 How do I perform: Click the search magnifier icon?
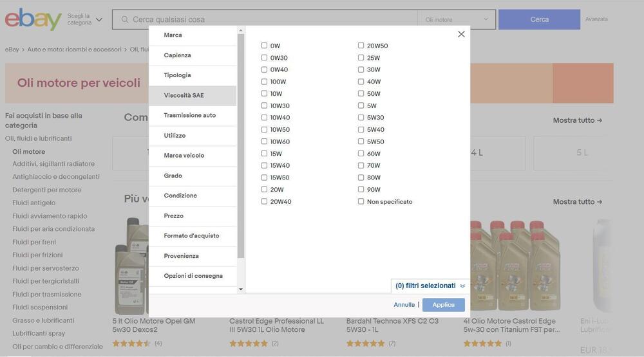point(125,19)
